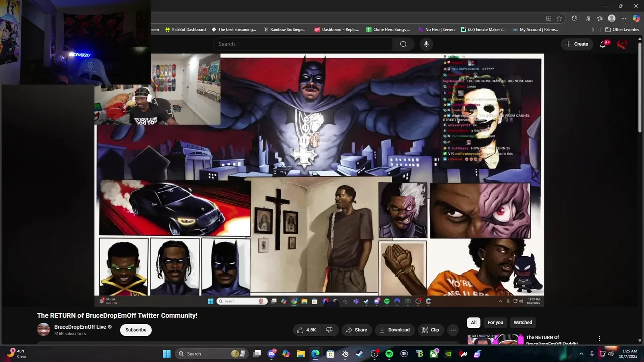The image size is (644, 362).
Task: Select the Watched filter chip
Action: point(523,323)
